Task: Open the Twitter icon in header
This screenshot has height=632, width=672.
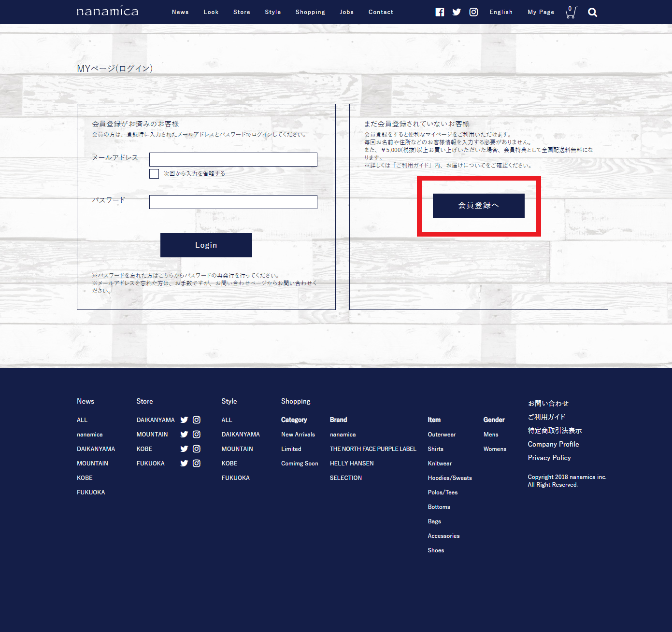Action: tap(457, 12)
